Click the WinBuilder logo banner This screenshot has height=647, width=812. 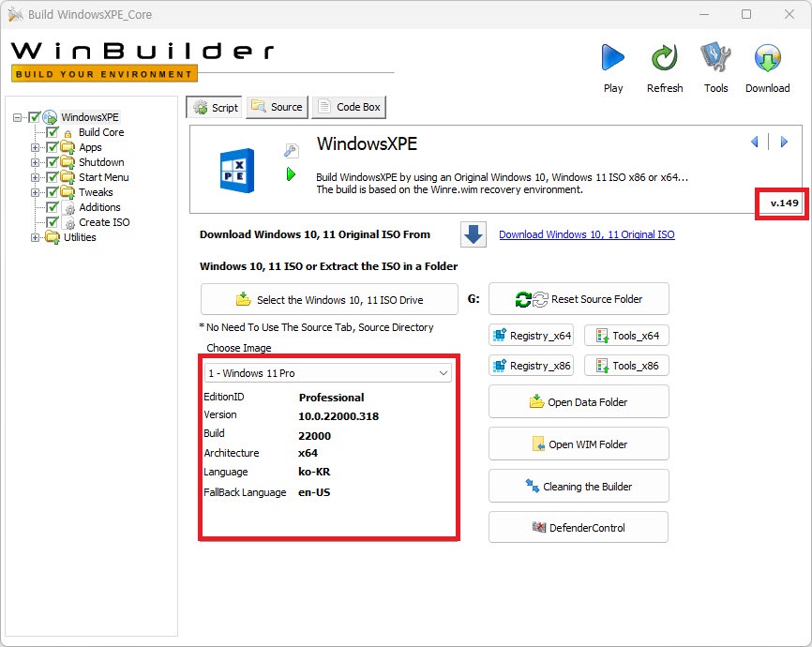pos(143,61)
